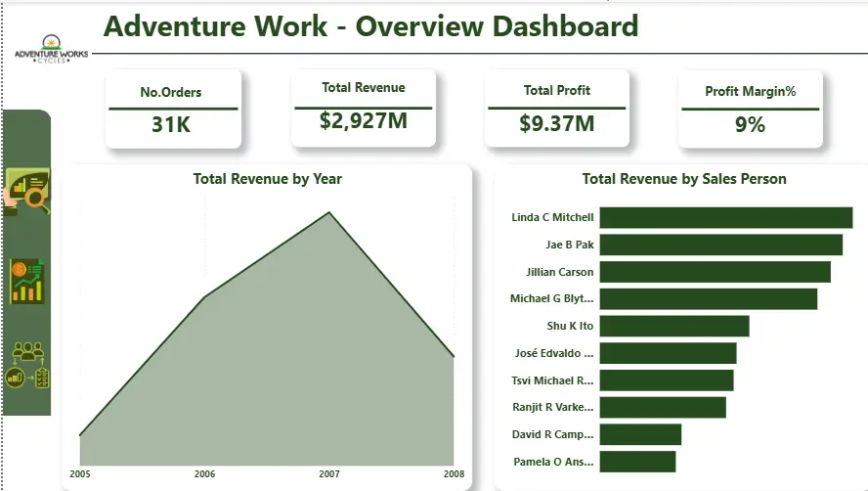
Task: Click the 2007 axis label
Action: (329, 473)
